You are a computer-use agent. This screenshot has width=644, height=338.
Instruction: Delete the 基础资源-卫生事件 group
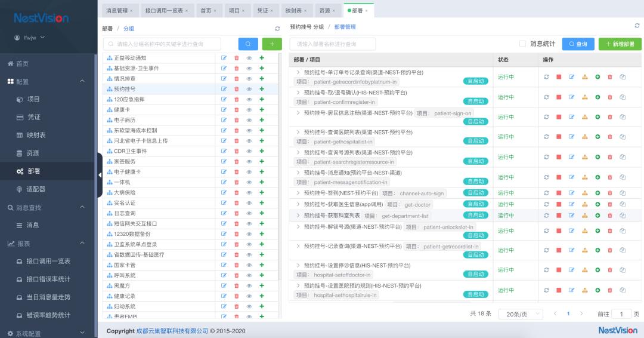(237, 68)
